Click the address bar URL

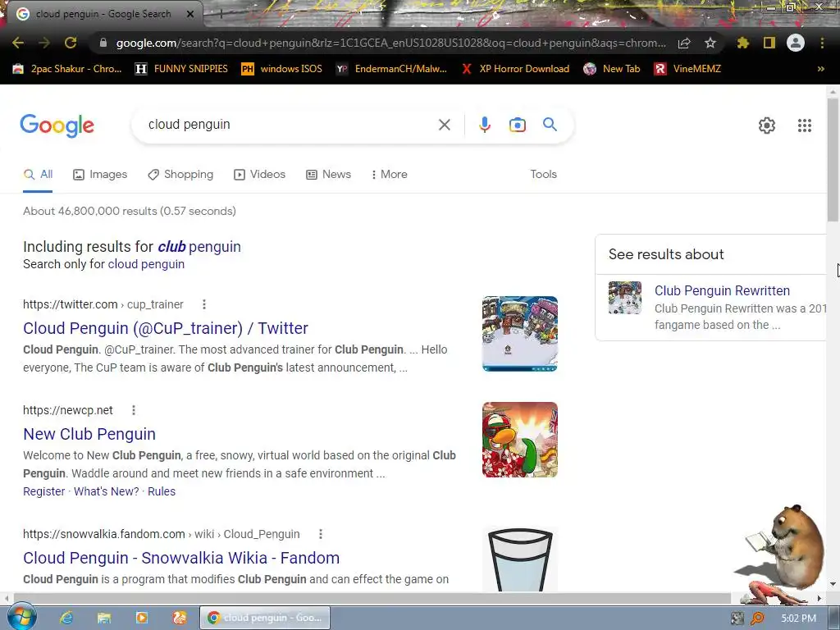[x=390, y=43]
